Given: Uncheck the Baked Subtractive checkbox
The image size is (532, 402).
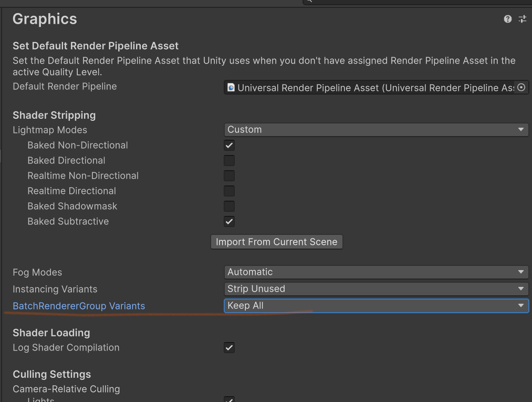Looking at the screenshot, I should [x=230, y=222].
